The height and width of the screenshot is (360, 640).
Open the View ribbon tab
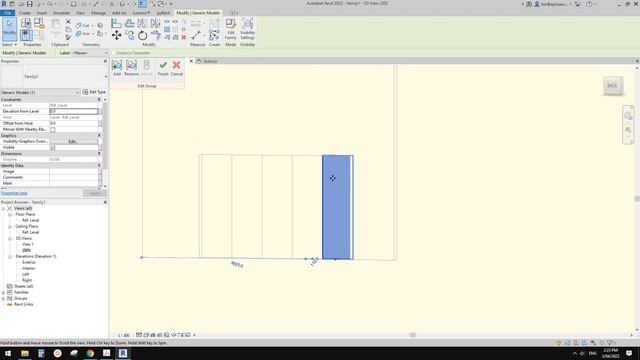coord(80,13)
